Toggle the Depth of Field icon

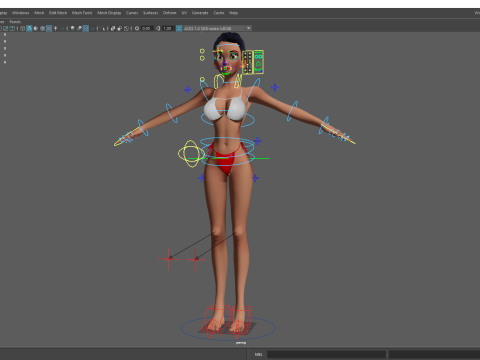[x=92, y=28]
